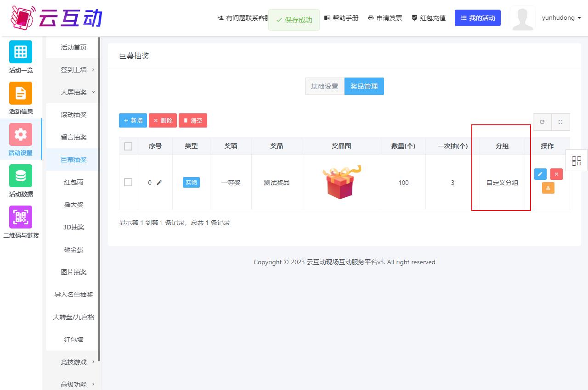Open the yunhudong user dropdown
The height and width of the screenshot is (390, 588).
tap(561, 18)
